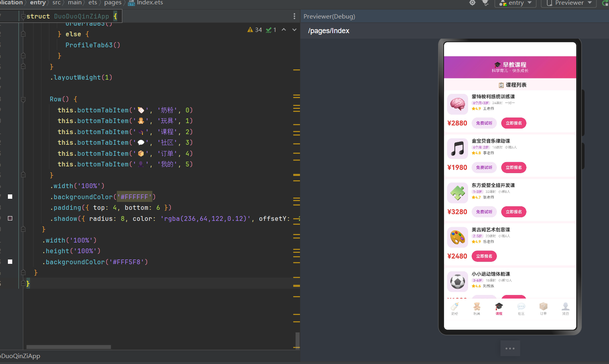Tap 立即报名 for 美吉姆艺术创意课
609x364 pixels.
click(484, 256)
